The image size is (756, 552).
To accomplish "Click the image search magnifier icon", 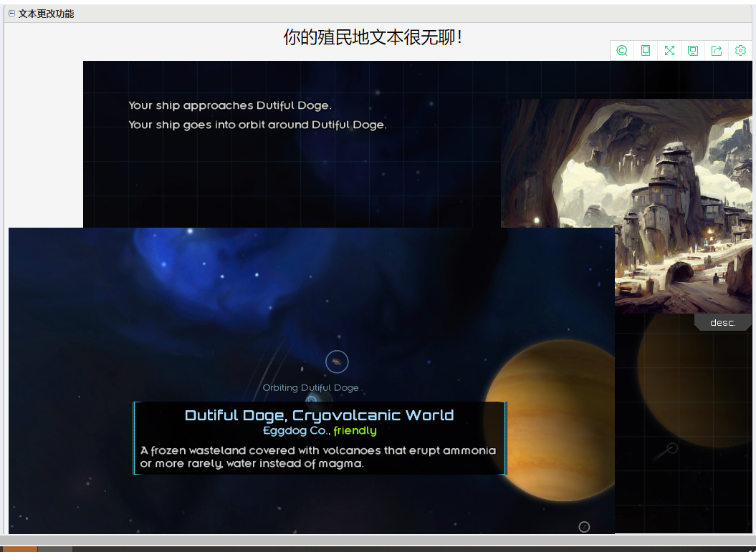I will [x=622, y=50].
